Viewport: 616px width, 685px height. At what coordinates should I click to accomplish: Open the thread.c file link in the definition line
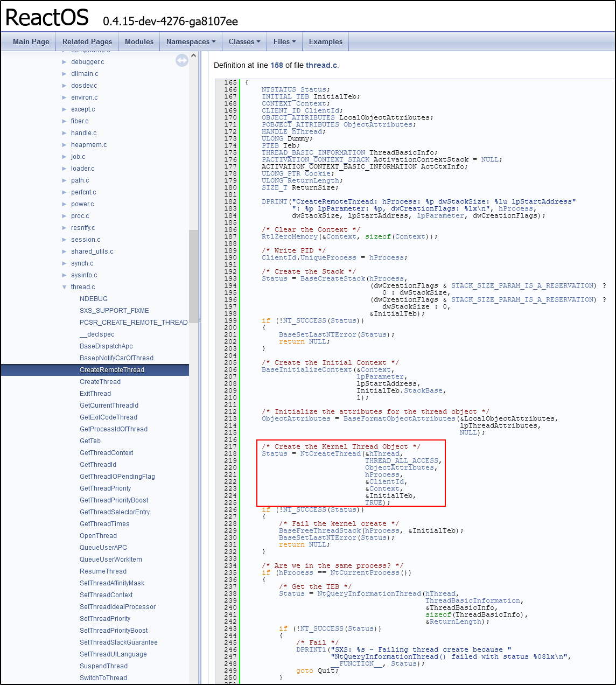(x=321, y=65)
